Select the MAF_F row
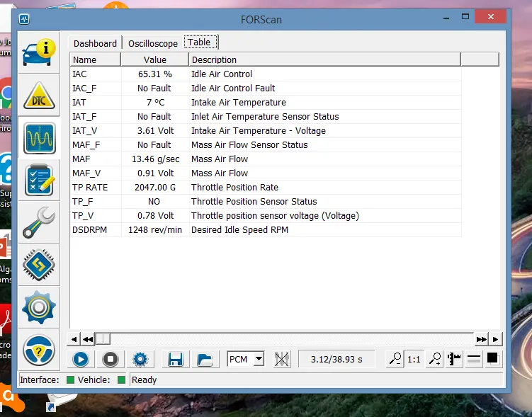The image size is (532, 417). click(x=266, y=144)
